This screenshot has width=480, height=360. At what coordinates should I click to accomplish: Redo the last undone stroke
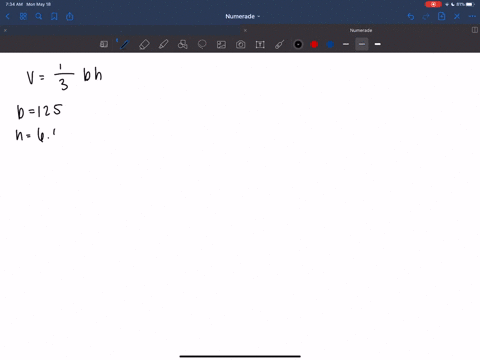click(x=426, y=16)
